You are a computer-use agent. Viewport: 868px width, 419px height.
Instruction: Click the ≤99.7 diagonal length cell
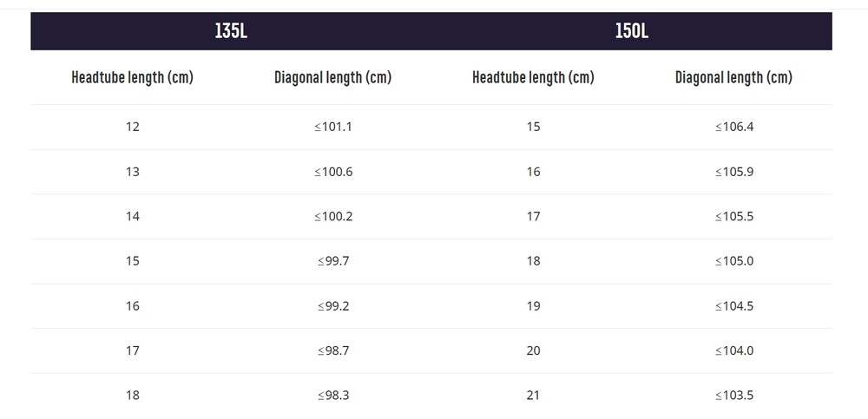tap(333, 261)
